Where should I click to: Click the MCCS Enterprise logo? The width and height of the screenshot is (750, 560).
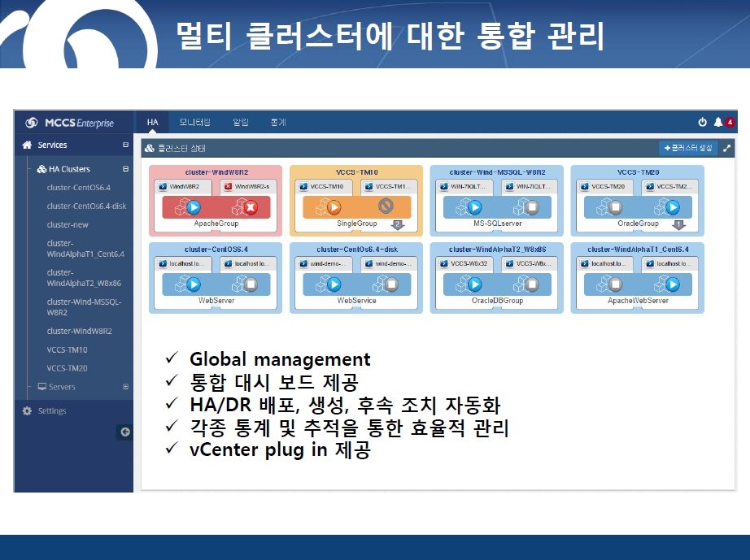tap(70, 123)
